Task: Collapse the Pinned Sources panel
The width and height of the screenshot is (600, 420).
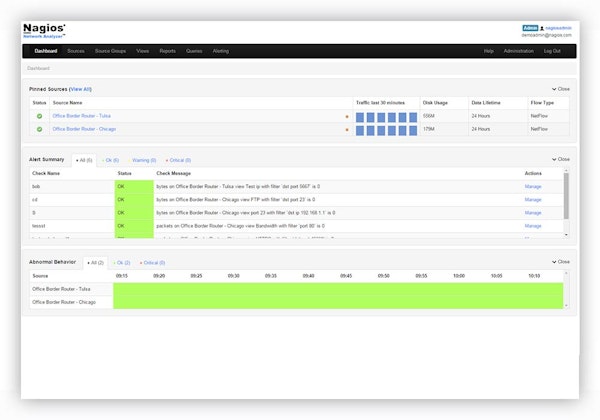Action: [561, 89]
